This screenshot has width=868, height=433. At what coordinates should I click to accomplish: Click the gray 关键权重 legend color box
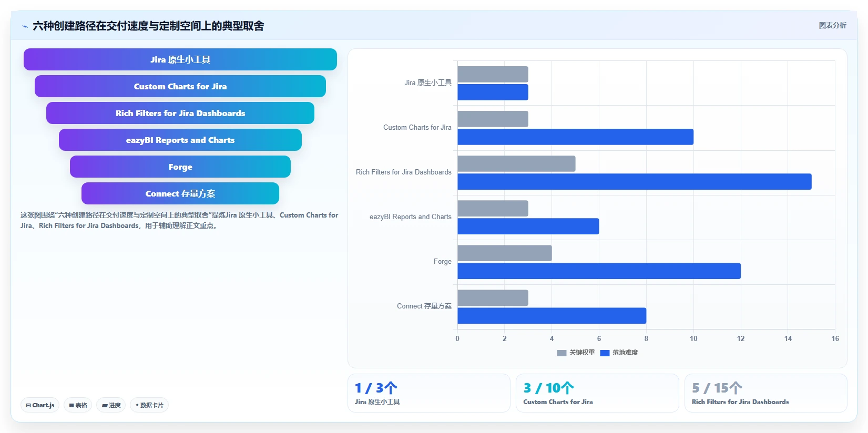pos(561,353)
